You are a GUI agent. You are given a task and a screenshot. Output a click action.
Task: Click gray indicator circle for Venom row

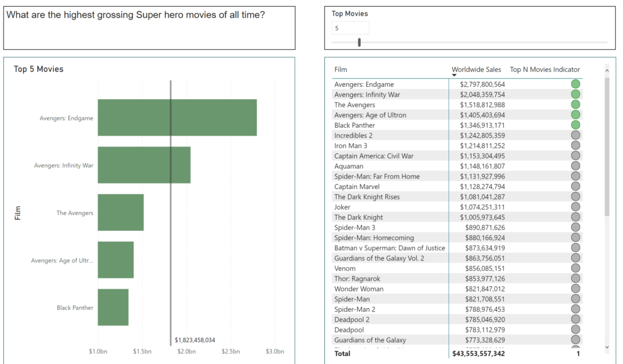[x=576, y=269]
